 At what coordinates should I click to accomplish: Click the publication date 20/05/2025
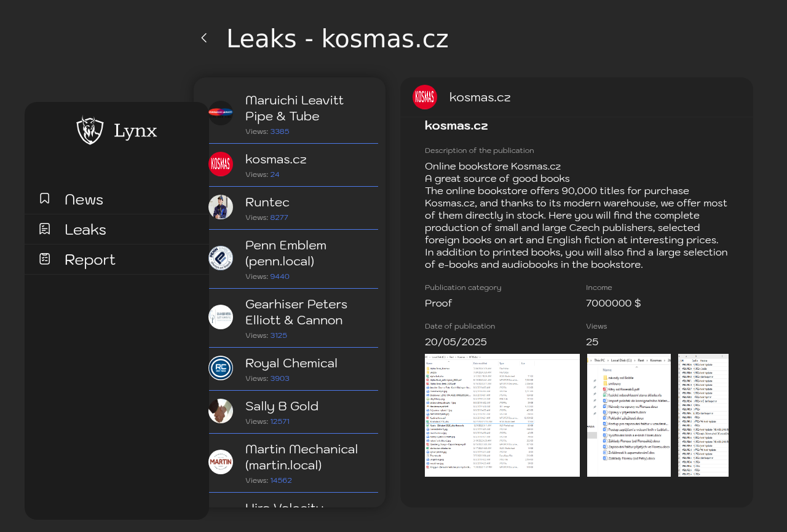coord(456,342)
